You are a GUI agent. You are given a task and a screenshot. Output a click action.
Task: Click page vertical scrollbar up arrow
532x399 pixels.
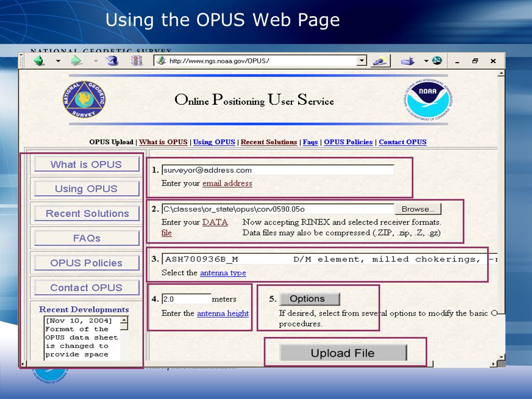501,74
